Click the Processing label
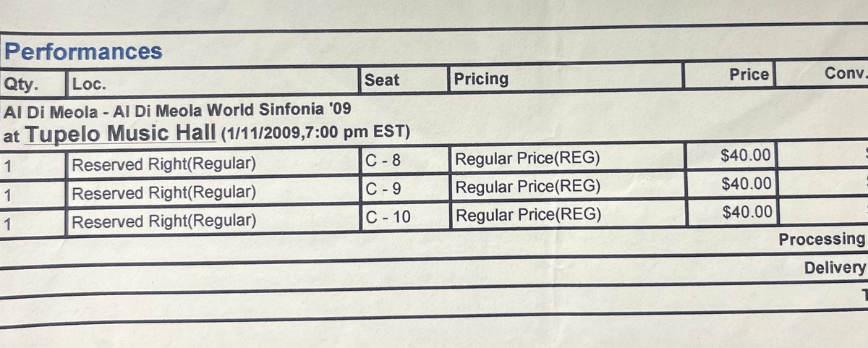This screenshot has width=868, height=348. pyautogui.click(x=822, y=239)
